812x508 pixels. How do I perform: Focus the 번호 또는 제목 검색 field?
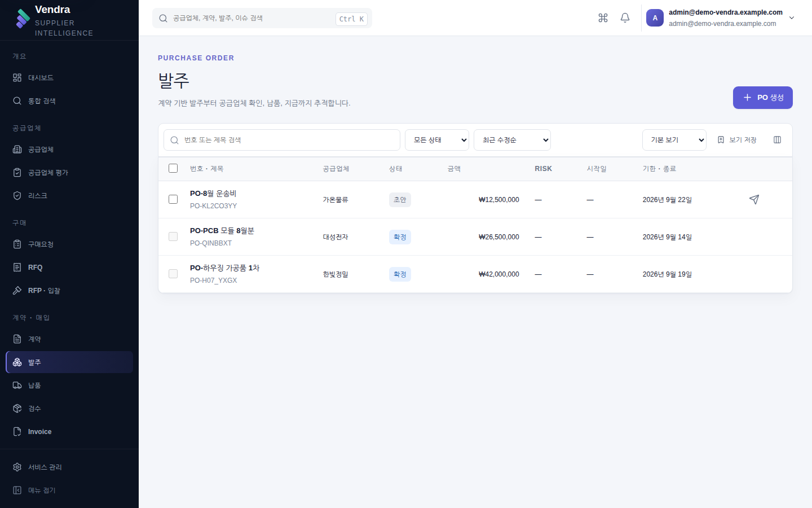(x=282, y=140)
